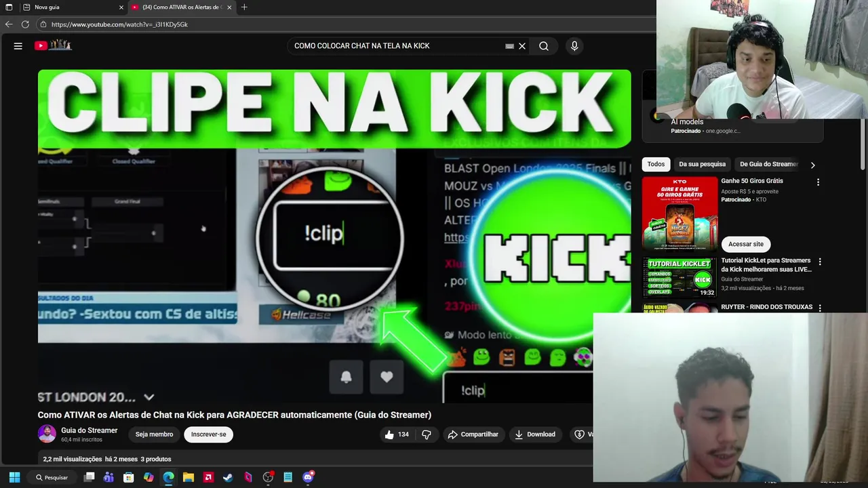868x488 pixels.
Task: Open AMD Software from the taskbar
Action: coord(208,477)
